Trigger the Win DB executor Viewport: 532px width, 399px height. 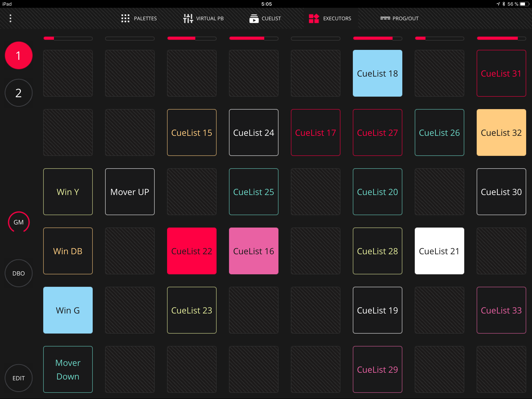(68, 251)
